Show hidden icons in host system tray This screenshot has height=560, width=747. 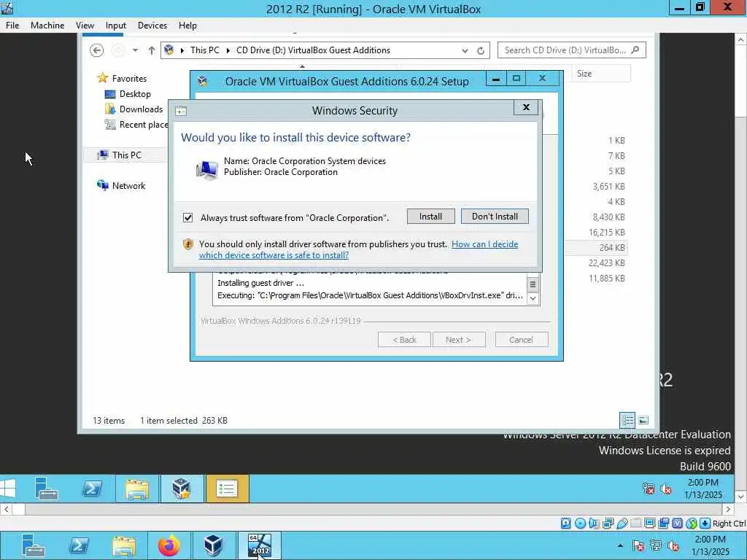pyautogui.click(x=620, y=545)
